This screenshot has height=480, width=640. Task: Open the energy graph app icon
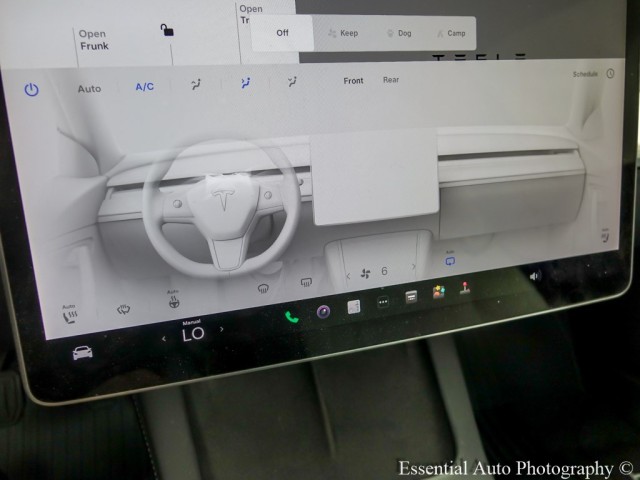pyautogui.click(x=353, y=307)
